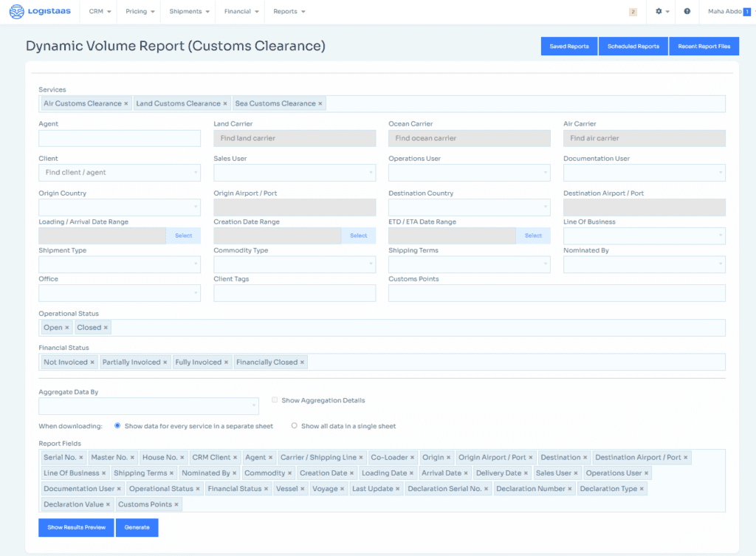The width and height of the screenshot is (756, 556).
Task: Remove the Serial No. report field tag
Action: click(x=81, y=458)
